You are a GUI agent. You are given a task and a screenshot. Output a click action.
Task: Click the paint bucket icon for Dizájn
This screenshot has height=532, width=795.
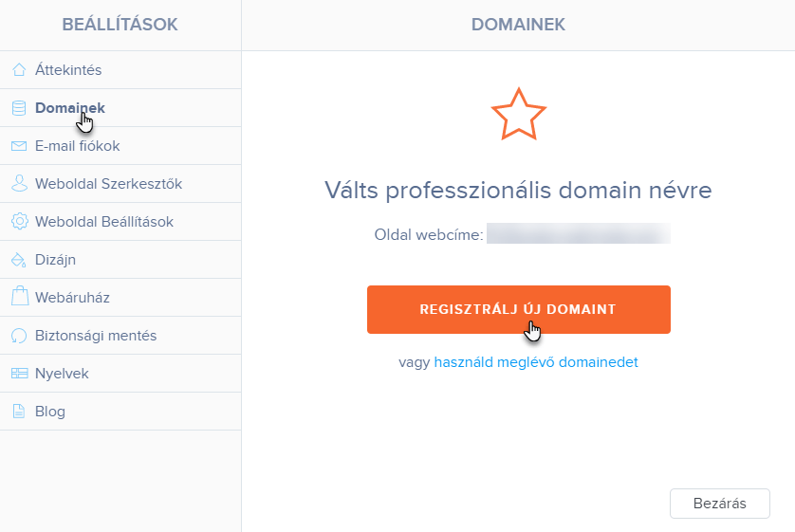19,260
